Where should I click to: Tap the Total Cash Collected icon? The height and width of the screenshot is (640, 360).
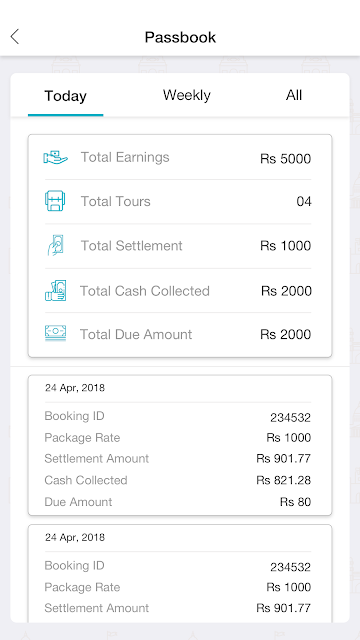pos(56,290)
